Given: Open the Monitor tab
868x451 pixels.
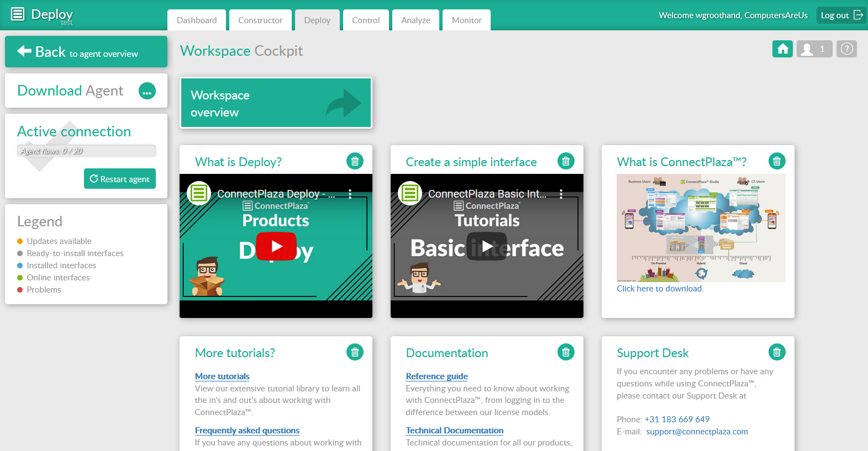Looking at the screenshot, I should click(466, 20).
